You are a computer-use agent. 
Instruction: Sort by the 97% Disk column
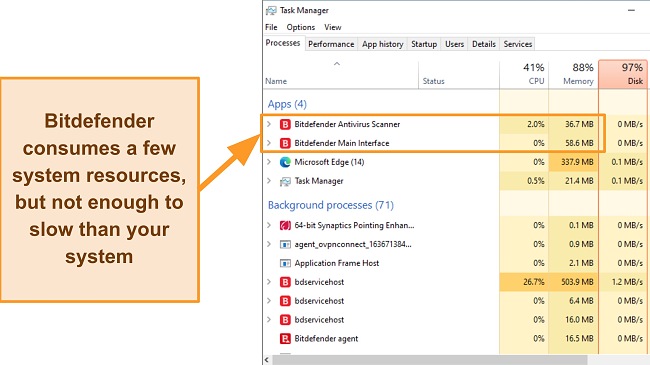[x=623, y=74]
